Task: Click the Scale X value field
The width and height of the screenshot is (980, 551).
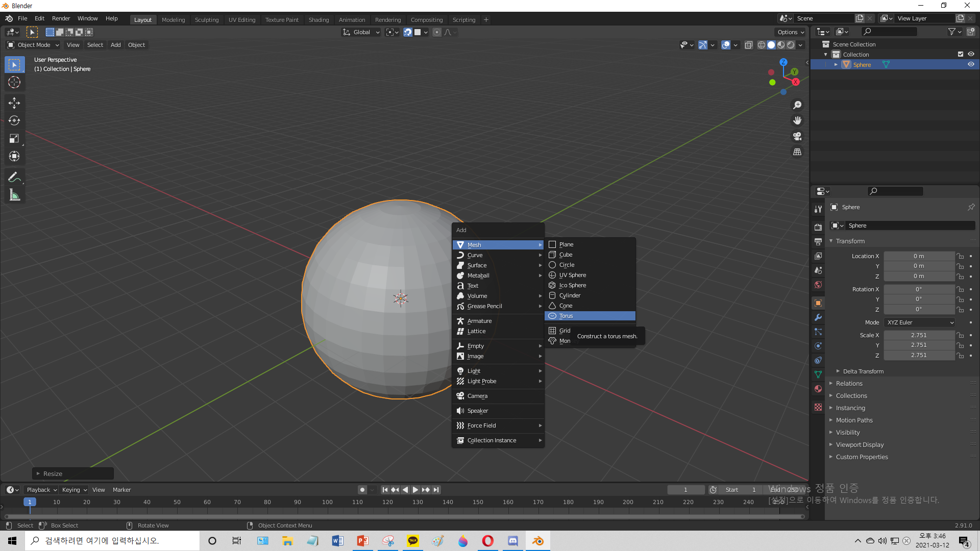Action: [x=919, y=335]
